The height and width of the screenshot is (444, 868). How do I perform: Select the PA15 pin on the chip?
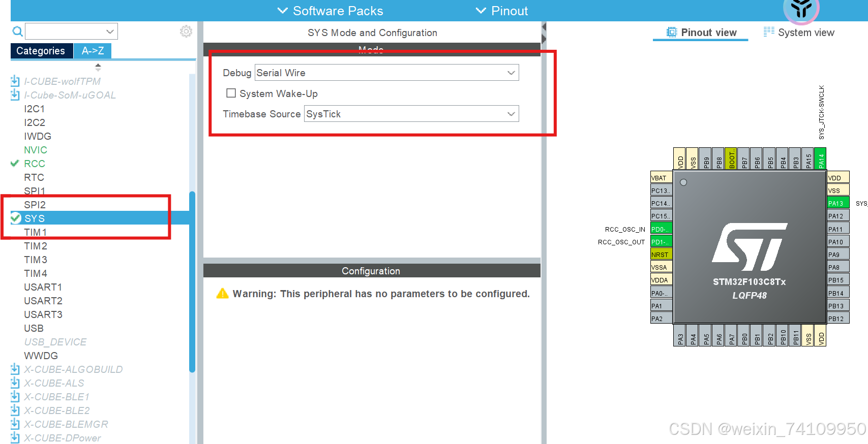pos(807,158)
